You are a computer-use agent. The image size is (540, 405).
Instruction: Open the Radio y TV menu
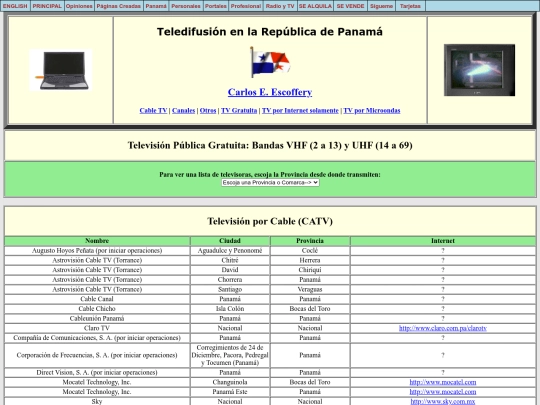[280, 6]
